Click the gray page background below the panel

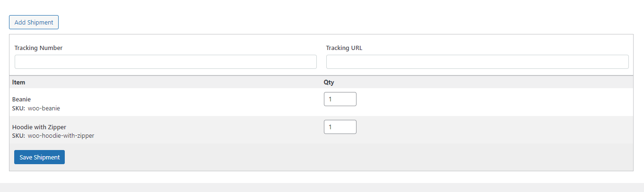322,188
